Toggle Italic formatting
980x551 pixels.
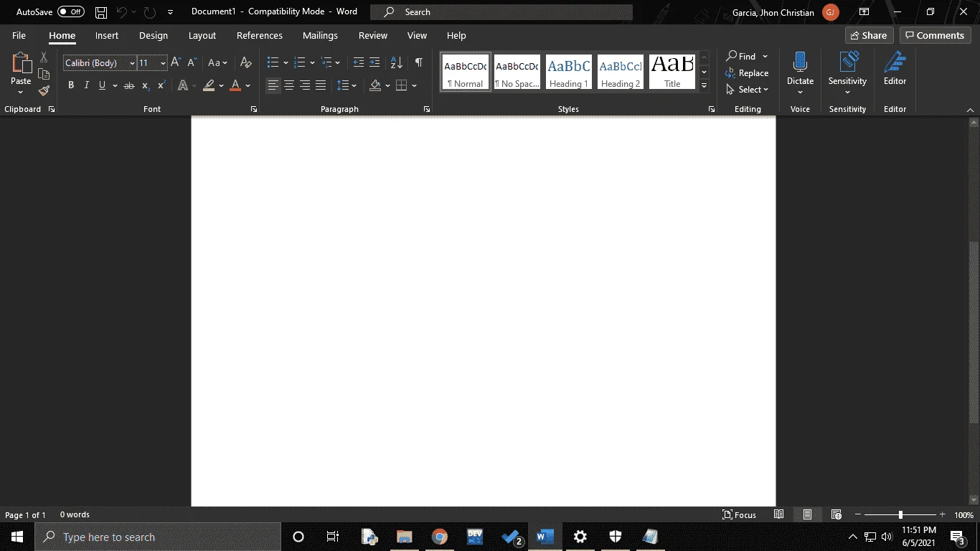coord(87,85)
